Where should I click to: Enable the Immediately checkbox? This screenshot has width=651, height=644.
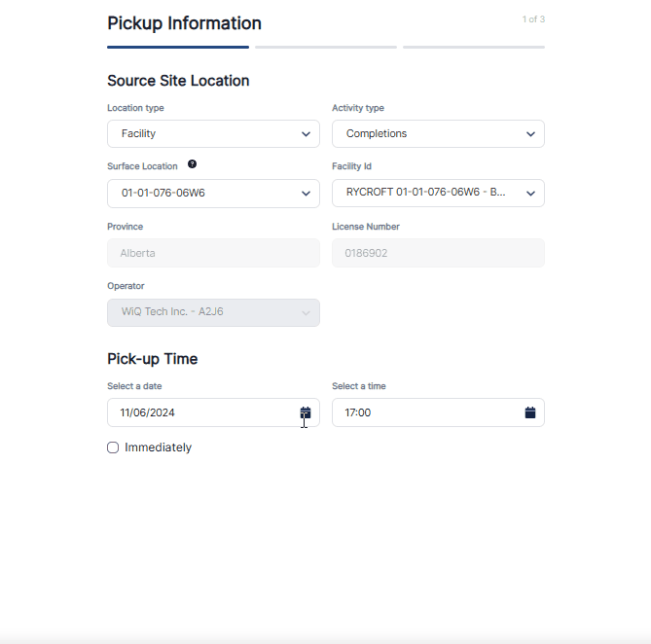click(x=113, y=447)
